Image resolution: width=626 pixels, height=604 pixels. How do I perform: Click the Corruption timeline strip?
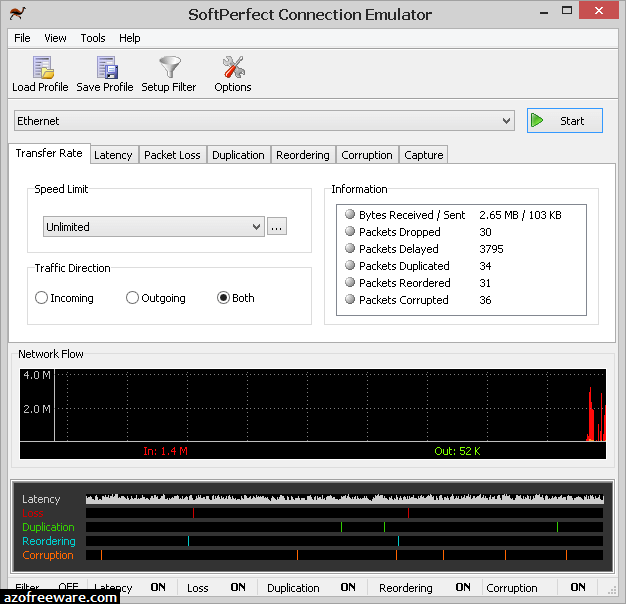[x=345, y=555]
